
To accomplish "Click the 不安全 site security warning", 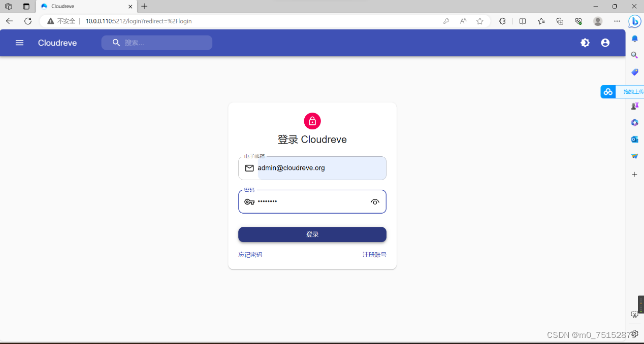I will (61, 21).
